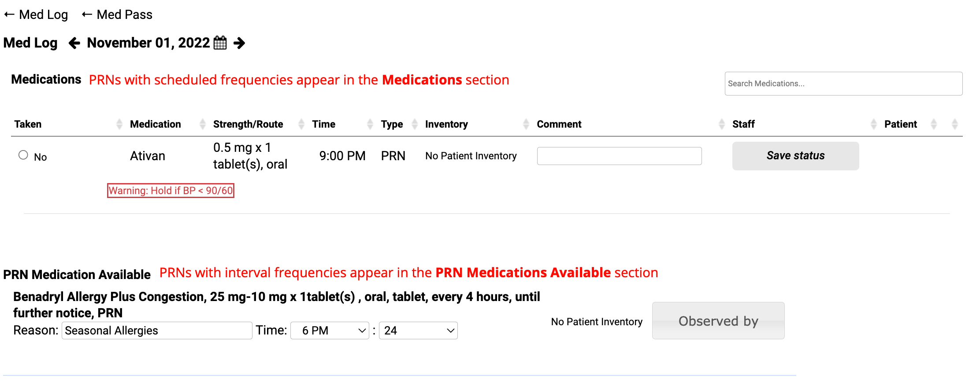Go to previous day arrow
Screen dimensions: 980x382
[x=74, y=43]
